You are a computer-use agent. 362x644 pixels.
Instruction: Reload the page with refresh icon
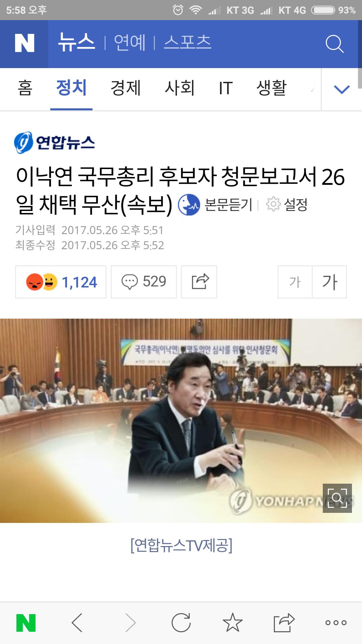181,623
